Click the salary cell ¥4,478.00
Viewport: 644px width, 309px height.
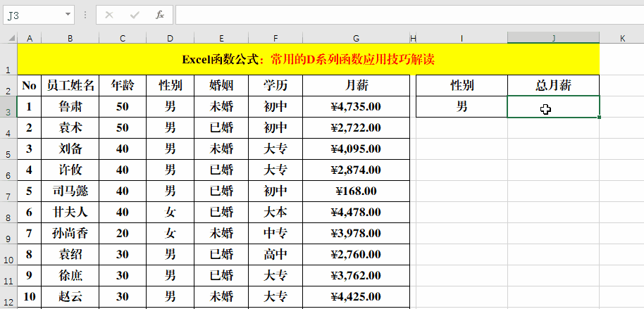356,212
